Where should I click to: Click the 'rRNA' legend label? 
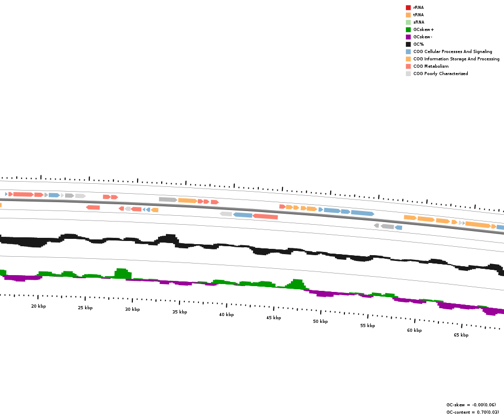tap(418, 7)
